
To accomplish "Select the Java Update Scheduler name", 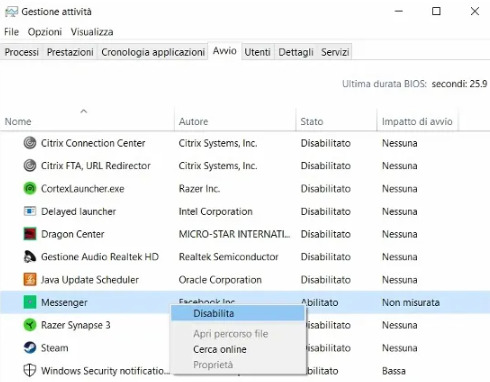I will click(x=90, y=280).
